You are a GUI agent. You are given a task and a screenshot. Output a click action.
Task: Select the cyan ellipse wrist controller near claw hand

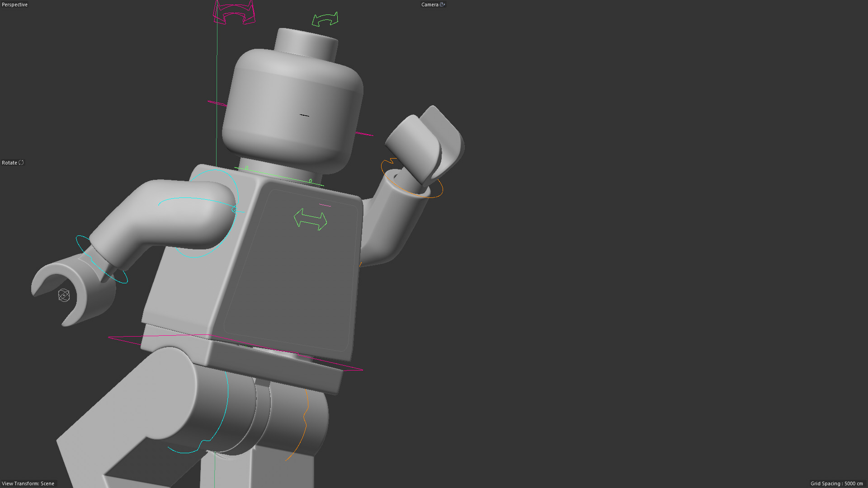[102, 259]
